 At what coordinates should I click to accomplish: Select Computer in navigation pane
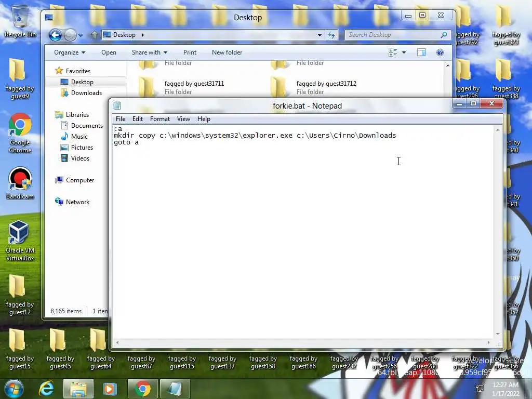(75, 180)
